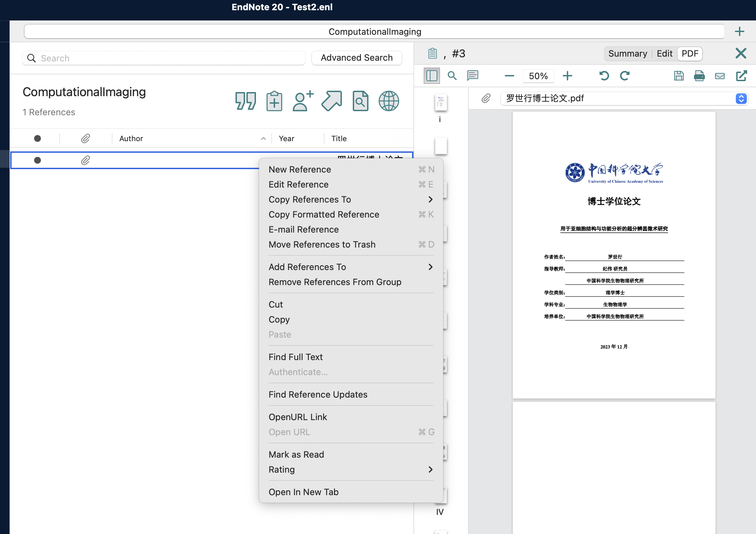
Task: Click the add new reference icon
Action: pyautogui.click(x=274, y=101)
